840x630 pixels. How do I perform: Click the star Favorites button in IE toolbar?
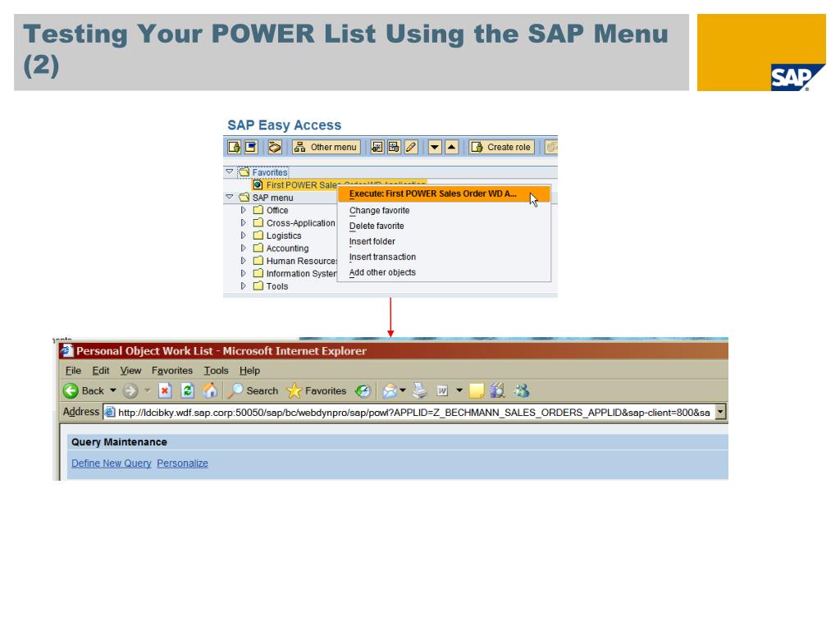click(317, 390)
